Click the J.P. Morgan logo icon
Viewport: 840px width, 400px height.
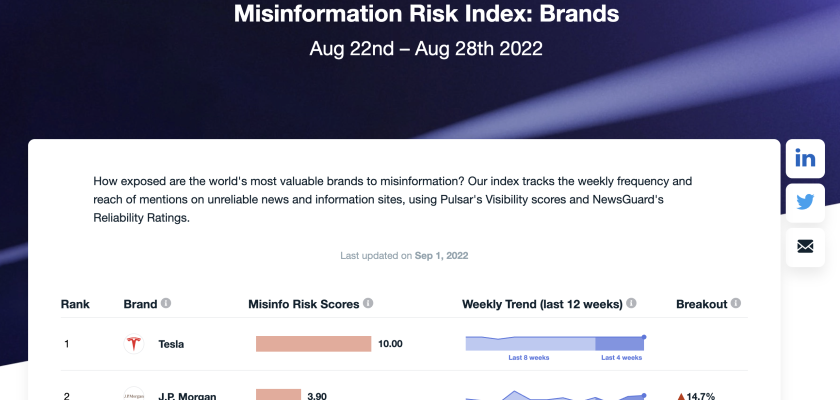pyautogui.click(x=133, y=395)
